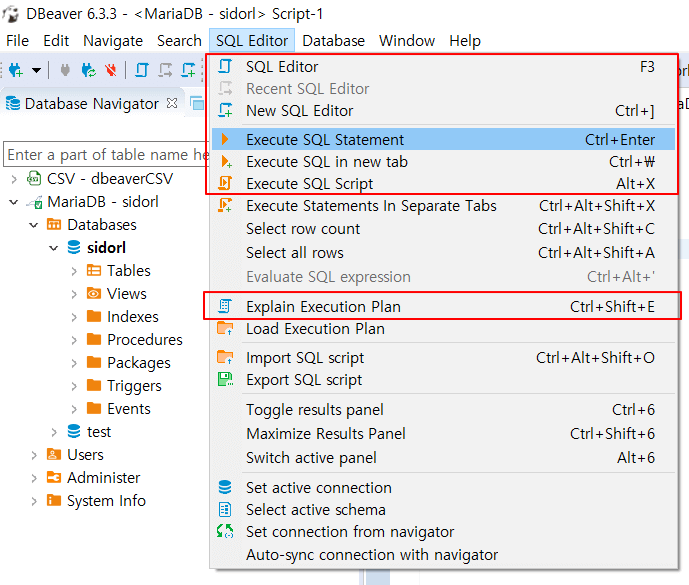Select the Users tree item
689x585 pixels.
point(85,454)
